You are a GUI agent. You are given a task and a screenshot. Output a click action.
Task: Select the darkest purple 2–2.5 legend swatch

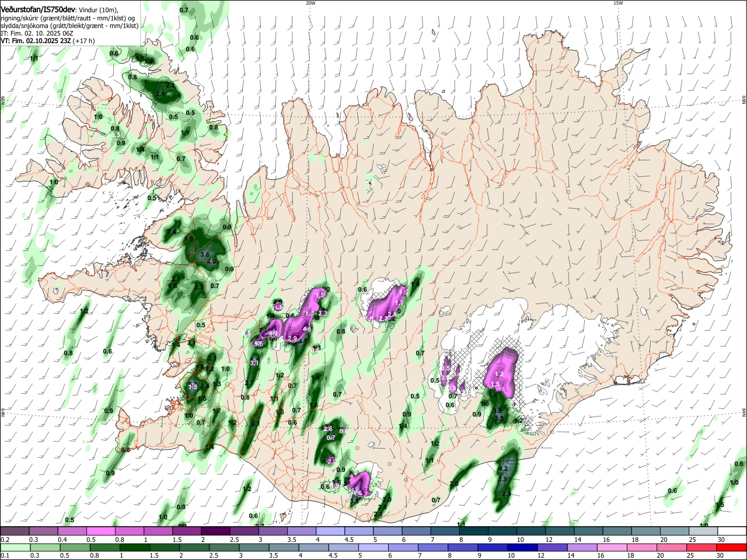[215, 531]
